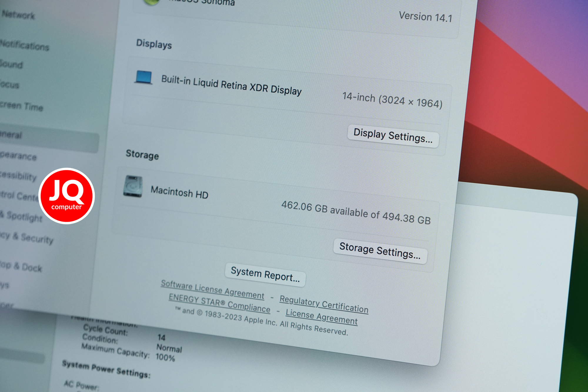Open ENERGY STAR Compliance link
588x392 pixels.
(x=219, y=303)
